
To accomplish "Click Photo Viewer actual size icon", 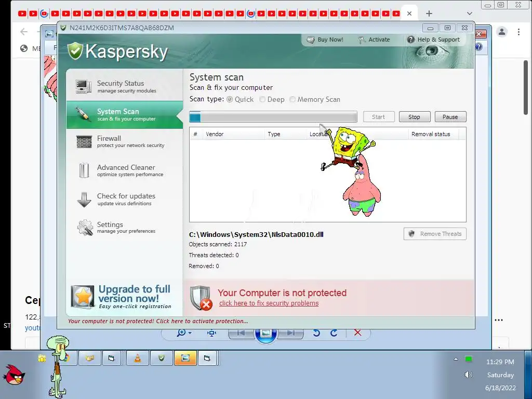I will coord(212,333).
